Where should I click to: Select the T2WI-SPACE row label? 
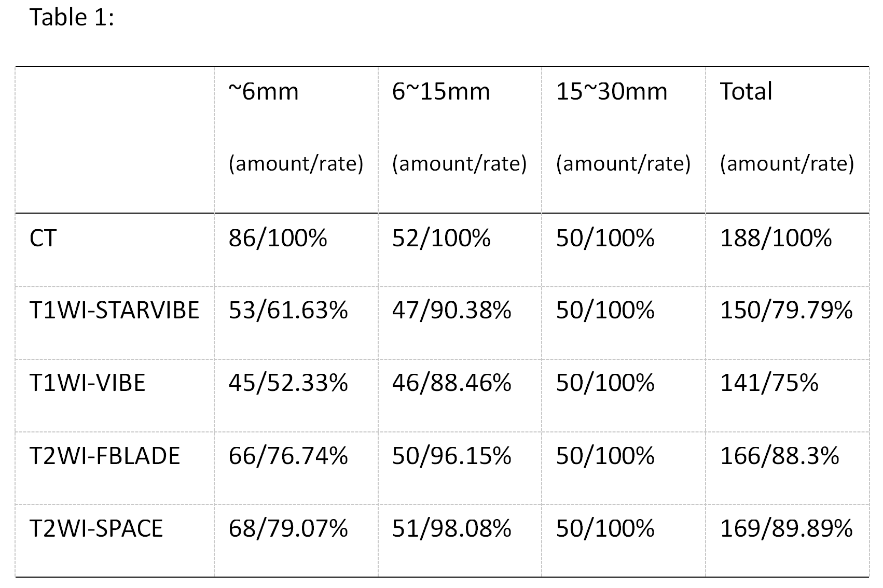(x=96, y=529)
